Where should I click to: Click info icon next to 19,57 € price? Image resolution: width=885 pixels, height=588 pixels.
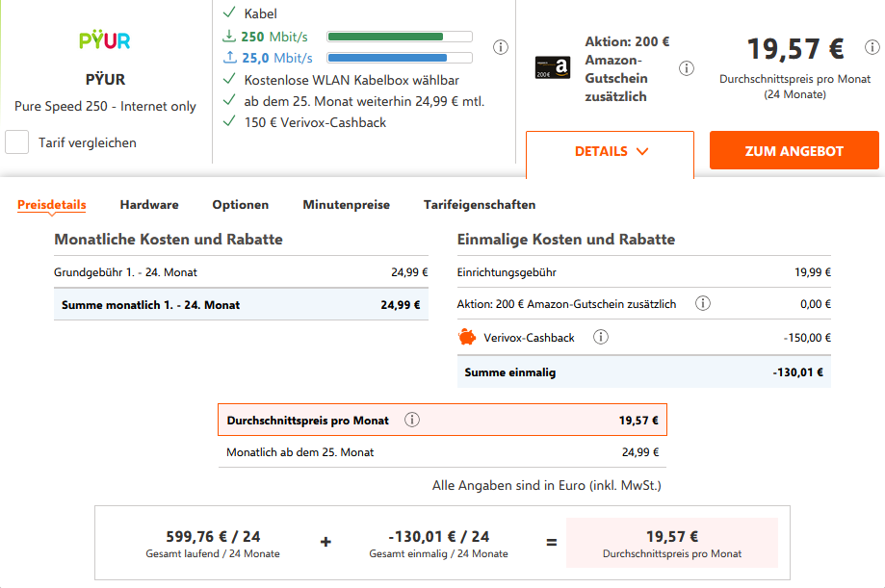[872, 47]
